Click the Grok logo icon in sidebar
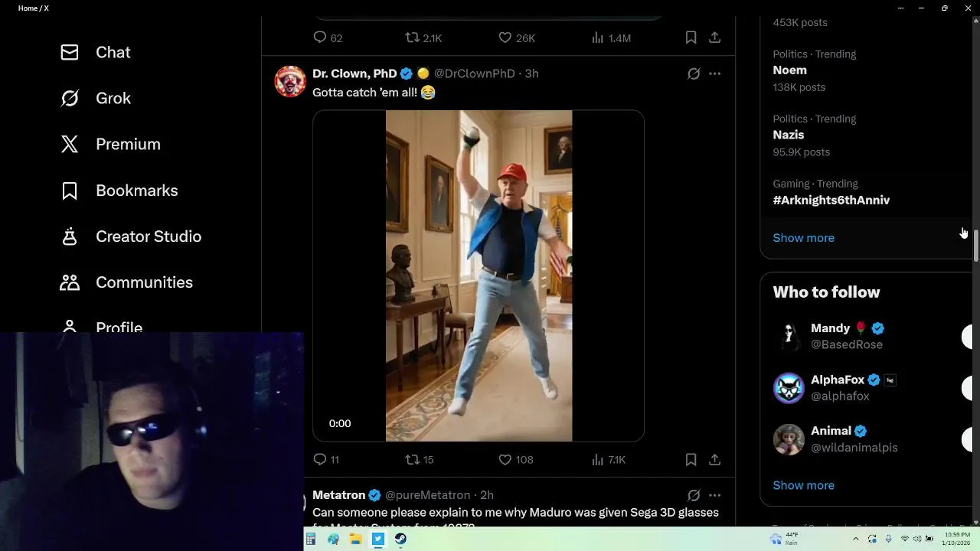Screen dimensions: 980x551 [70, 98]
